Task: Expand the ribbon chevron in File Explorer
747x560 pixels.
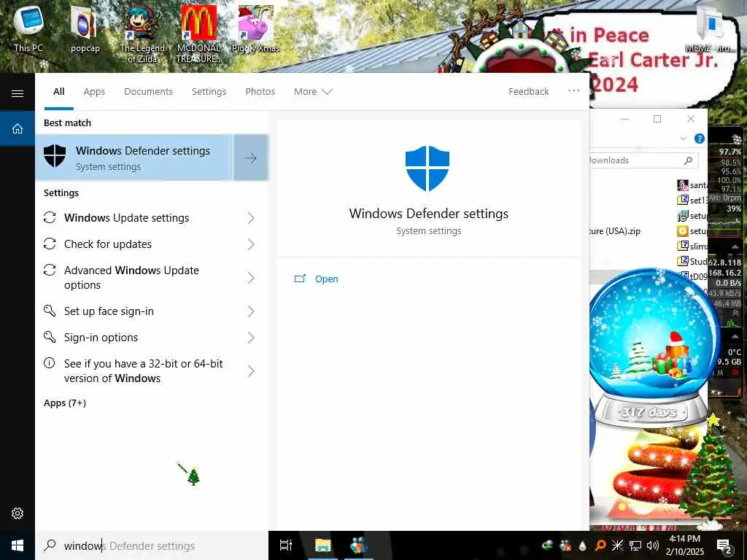Action: [683, 139]
